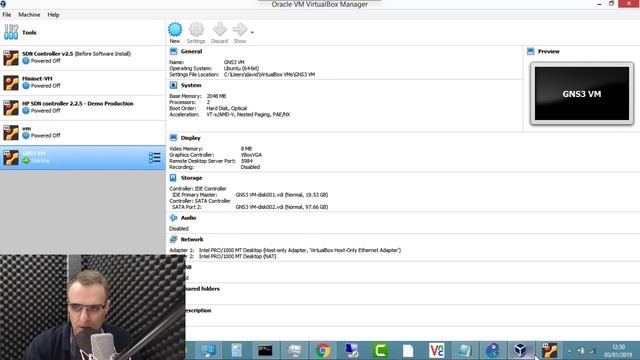Click 'GNS3 VM-disk002.vdi' storage text
The width and height of the screenshot is (640, 360).
point(282,207)
